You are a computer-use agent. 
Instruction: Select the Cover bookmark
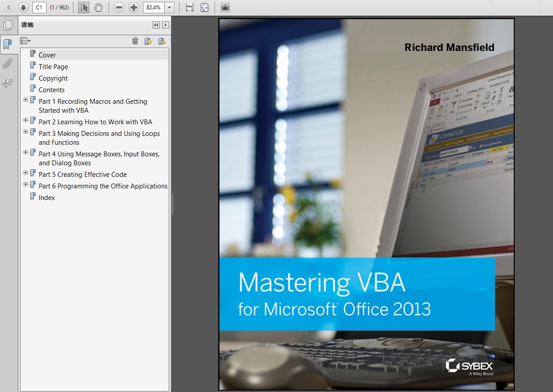click(x=47, y=55)
